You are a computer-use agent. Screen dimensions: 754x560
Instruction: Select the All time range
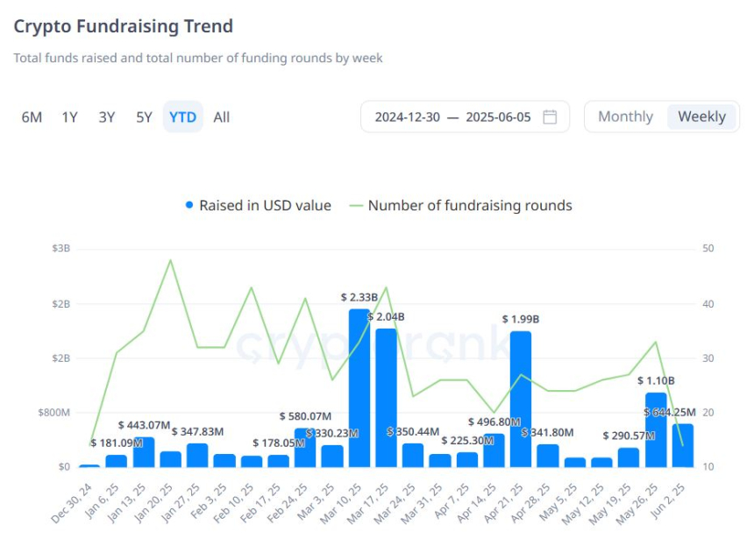222,117
